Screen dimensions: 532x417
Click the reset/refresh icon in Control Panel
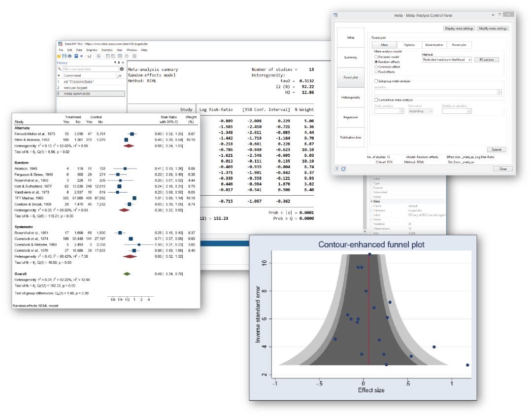343,169
